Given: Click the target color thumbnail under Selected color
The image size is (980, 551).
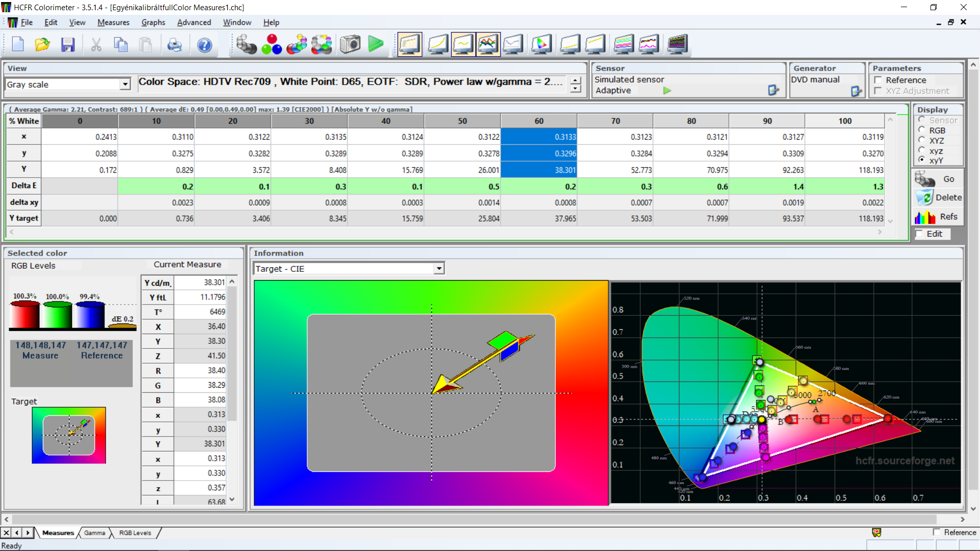Looking at the screenshot, I should [x=69, y=435].
